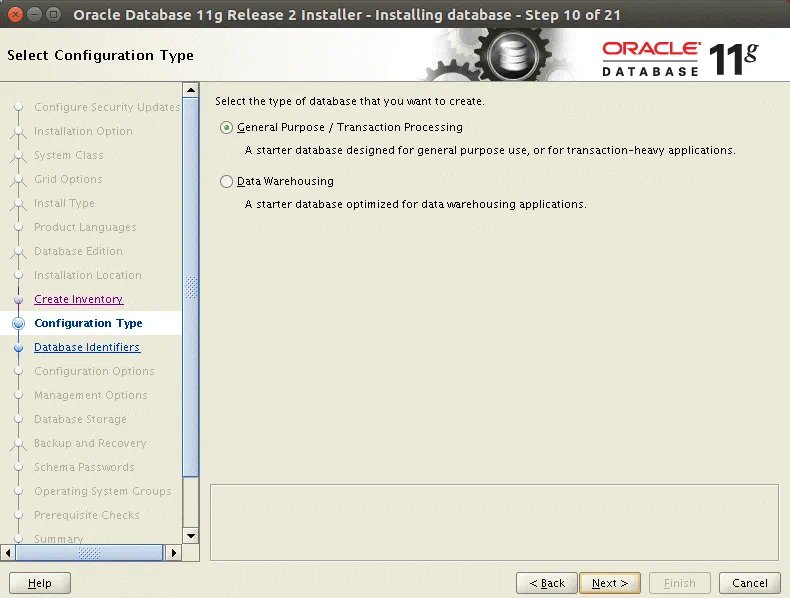Click the Create Inventory step bullet icon
790x598 pixels.
point(17,300)
